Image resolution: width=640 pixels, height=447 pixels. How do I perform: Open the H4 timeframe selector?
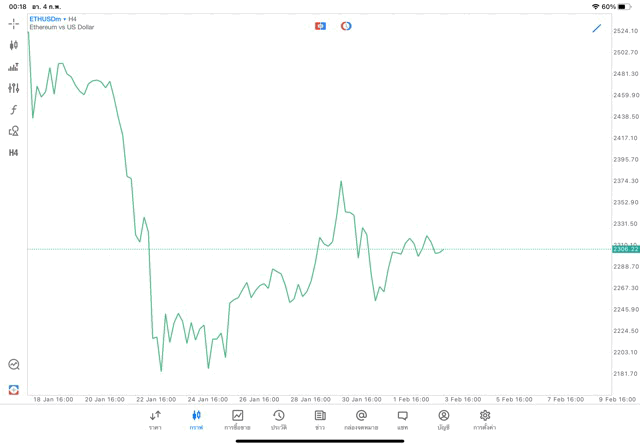click(13, 153)
